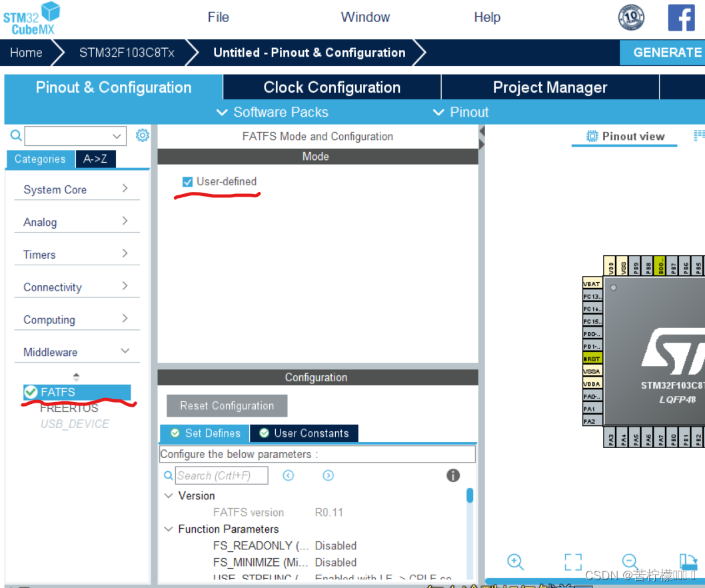Fit the chip to the pinout view
Image resolution: width=705 pixels, height=588 pixels.
click(573, 562)
